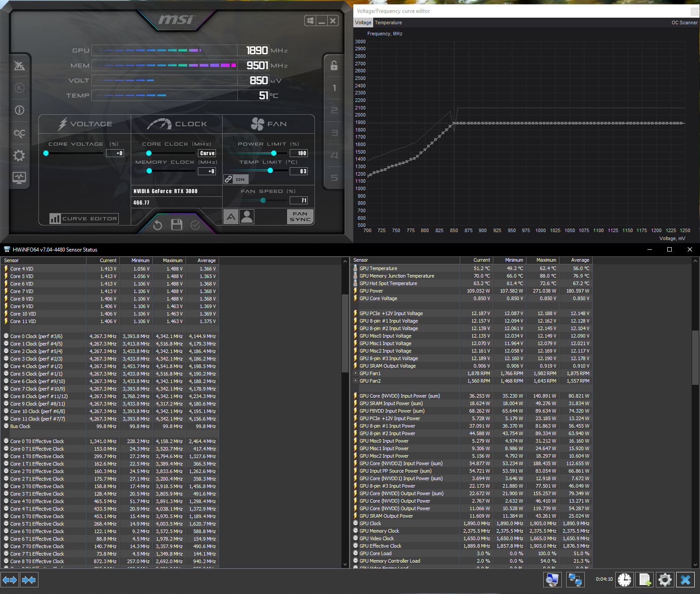Close HWiNFO sensors with blue X
Image resolution: width=700 pixels, height=594 pixels.
coord(685,580)
